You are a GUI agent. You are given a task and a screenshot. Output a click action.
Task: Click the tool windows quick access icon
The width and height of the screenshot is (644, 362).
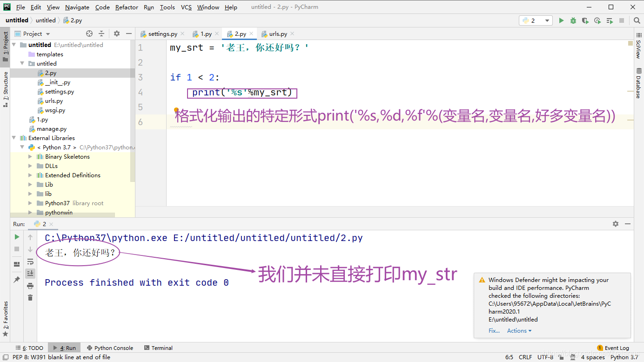pyautogui.click(x=5, y=357)
